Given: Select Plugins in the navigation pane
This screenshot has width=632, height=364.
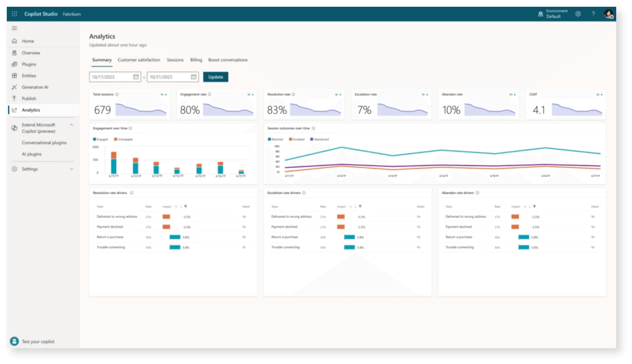Looking at the screenshot, I should point(29,64).
